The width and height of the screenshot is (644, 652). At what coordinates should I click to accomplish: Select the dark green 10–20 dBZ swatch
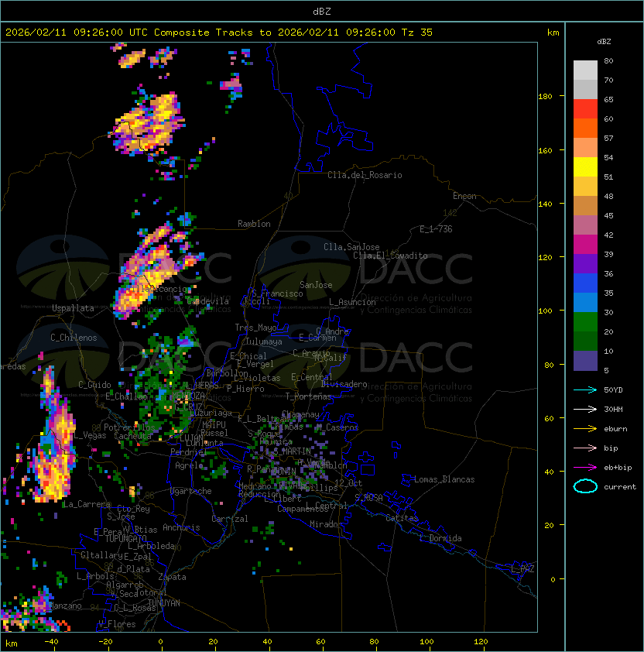point(585,341)
